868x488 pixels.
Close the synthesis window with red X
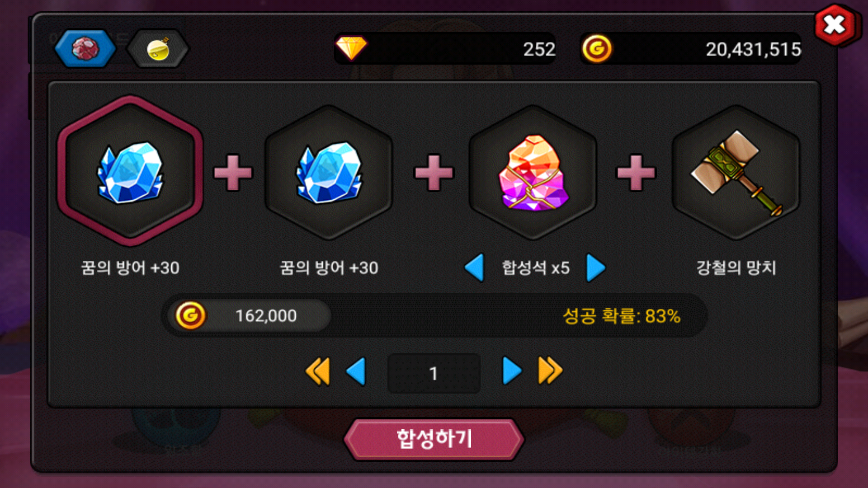835,25
